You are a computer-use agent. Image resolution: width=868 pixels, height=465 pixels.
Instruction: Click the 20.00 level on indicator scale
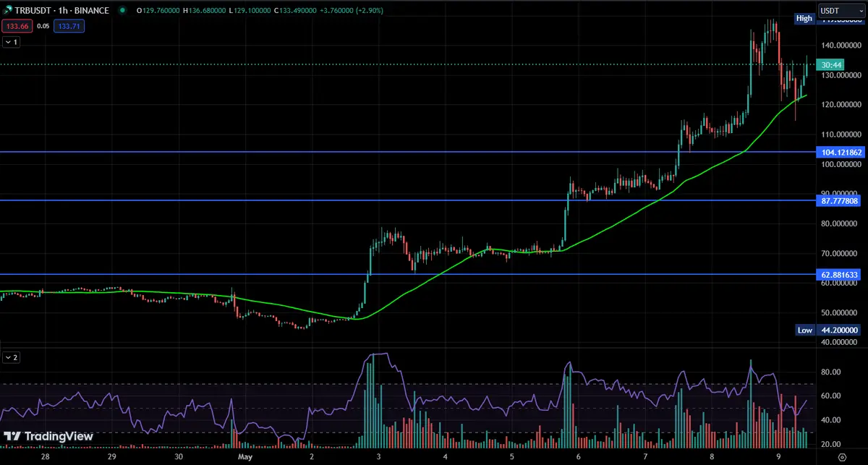tap(830, 444)
